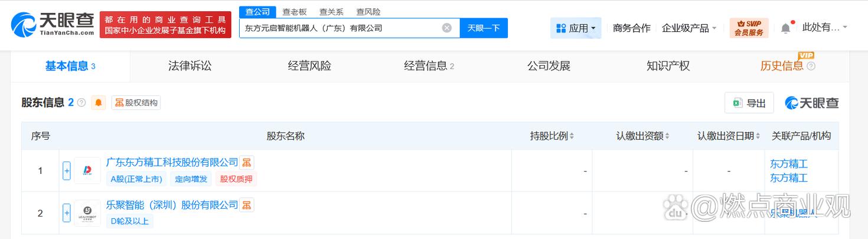Toggle the shareholder change alert bell
Image resolution: width=868 pixels, height=239 pixels.
coord(99,102)
